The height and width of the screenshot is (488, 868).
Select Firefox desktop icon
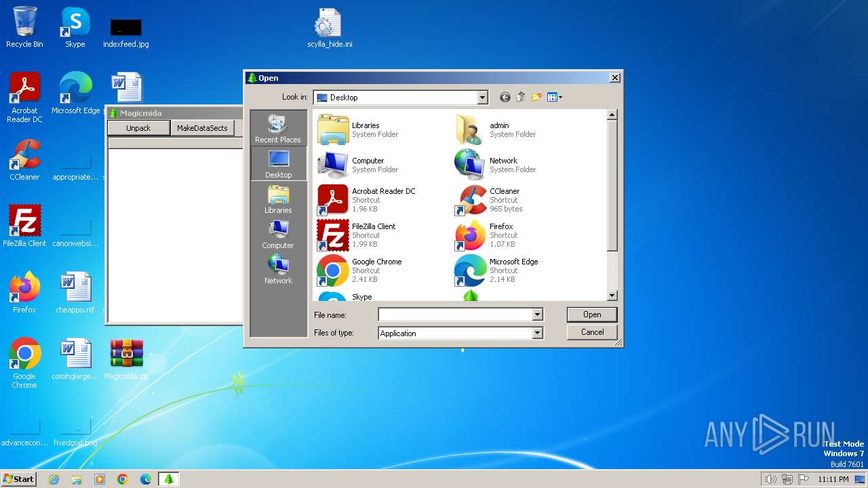click(24, 292)
